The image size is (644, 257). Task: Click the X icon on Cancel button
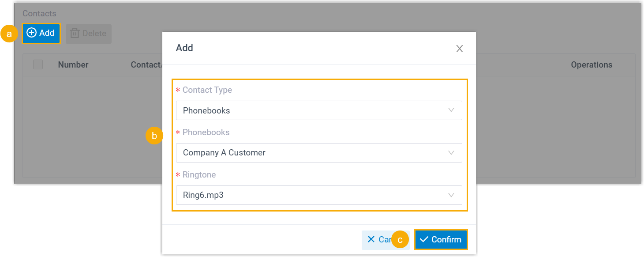point(371,239)
